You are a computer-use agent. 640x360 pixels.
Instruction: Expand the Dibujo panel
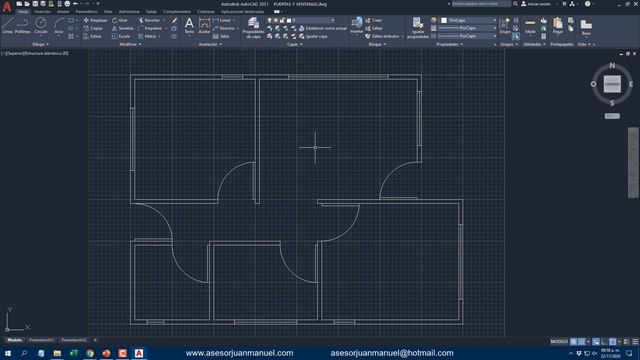(40, 44)
